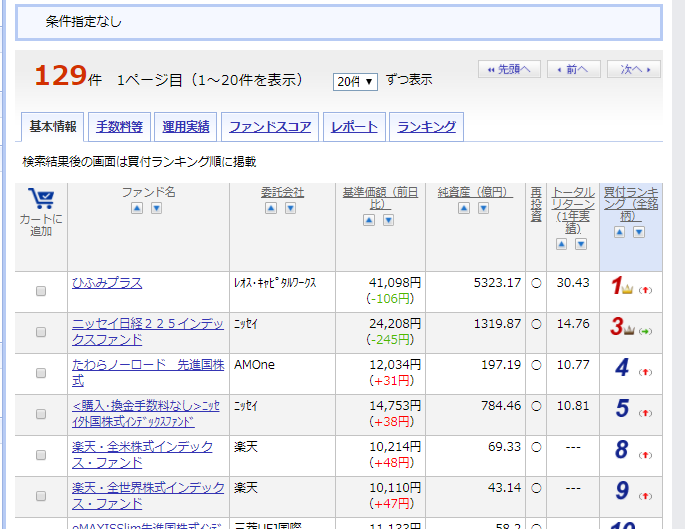Open the ファンドスコア tab

pos(270,127)
